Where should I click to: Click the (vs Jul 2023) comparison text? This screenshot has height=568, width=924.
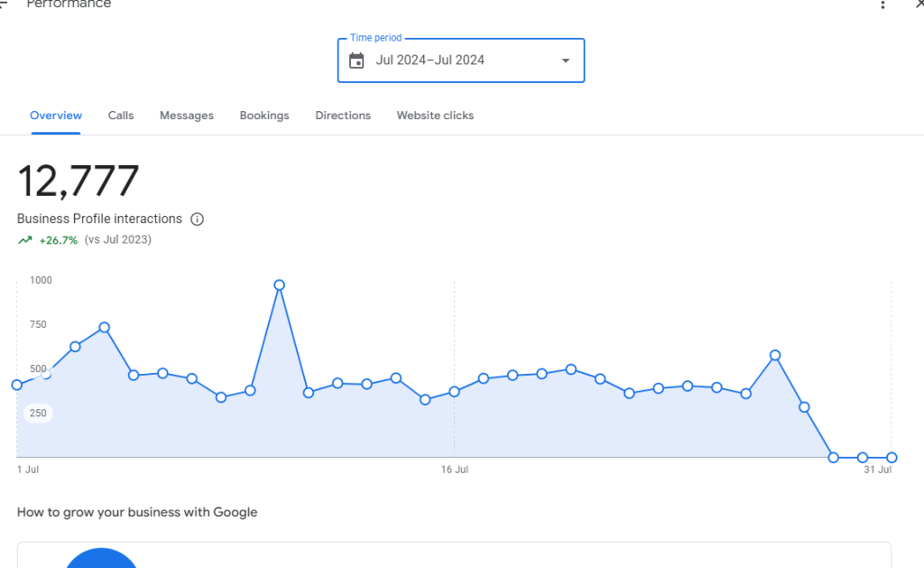118,239
